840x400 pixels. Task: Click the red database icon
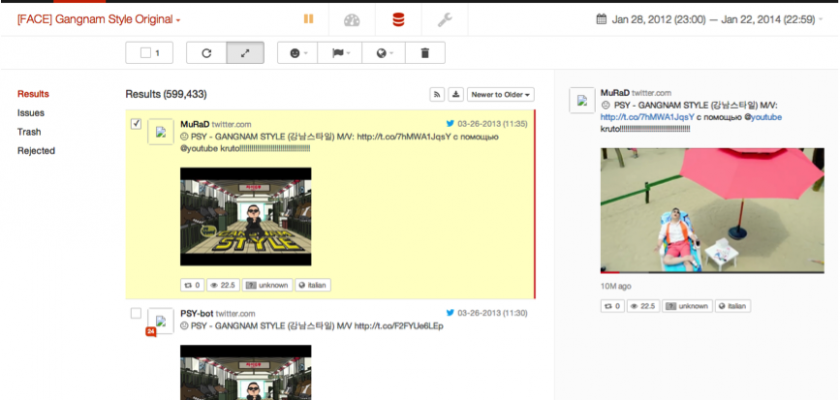(397, 20)
